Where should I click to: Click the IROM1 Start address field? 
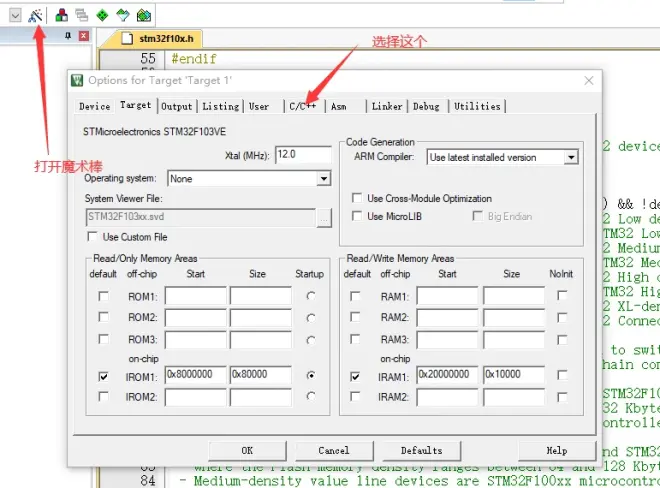coord(196,375)
